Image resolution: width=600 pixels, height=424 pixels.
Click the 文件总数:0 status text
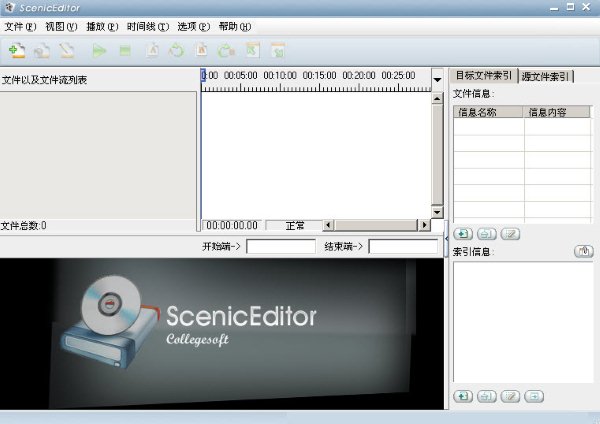[x=23, y=225]
